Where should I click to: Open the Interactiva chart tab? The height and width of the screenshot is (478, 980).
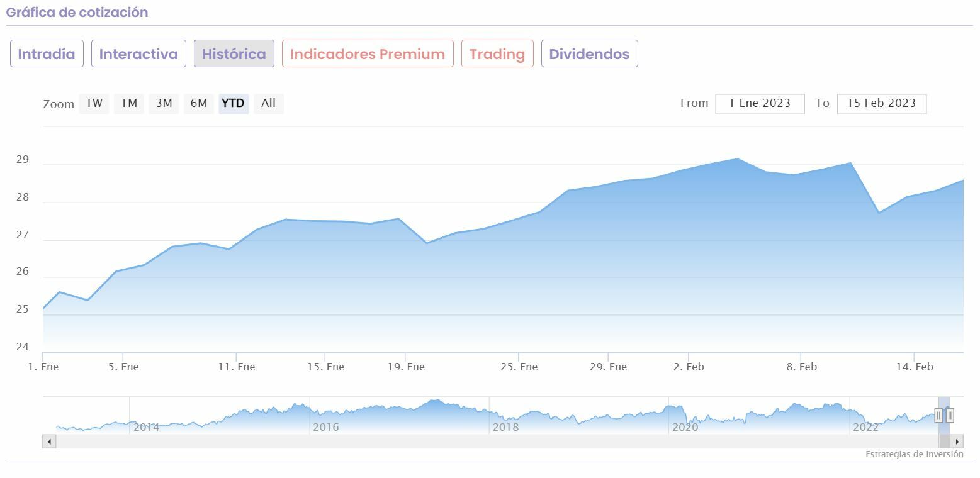point(138,54)
